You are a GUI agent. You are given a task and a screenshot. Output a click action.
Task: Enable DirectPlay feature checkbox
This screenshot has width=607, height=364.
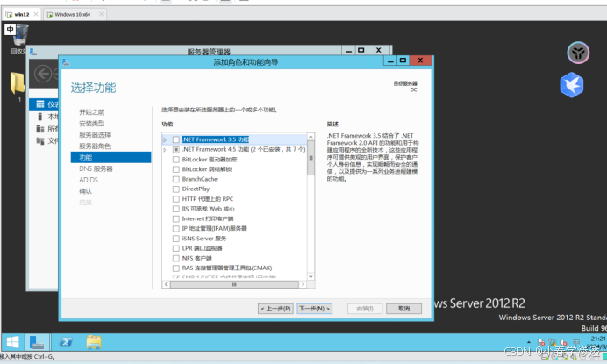coord(176,189)
